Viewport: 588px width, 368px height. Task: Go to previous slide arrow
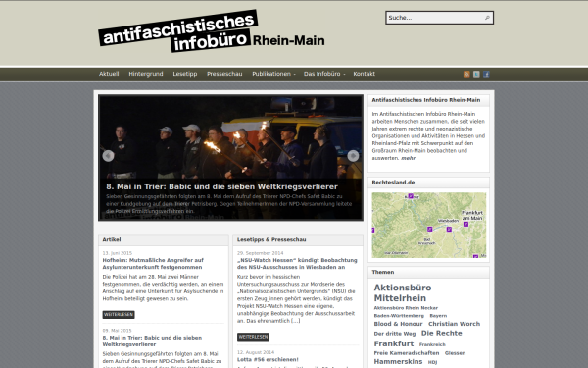[x=108, y=156]
